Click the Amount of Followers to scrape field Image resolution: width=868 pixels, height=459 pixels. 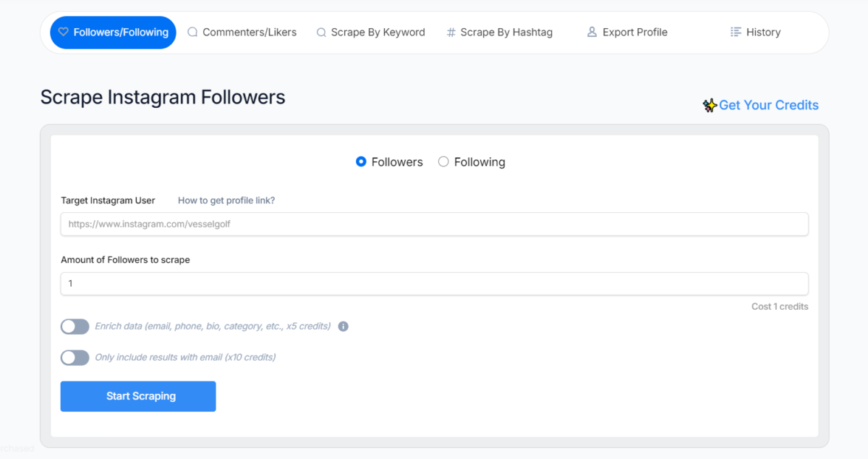[434, 284]
